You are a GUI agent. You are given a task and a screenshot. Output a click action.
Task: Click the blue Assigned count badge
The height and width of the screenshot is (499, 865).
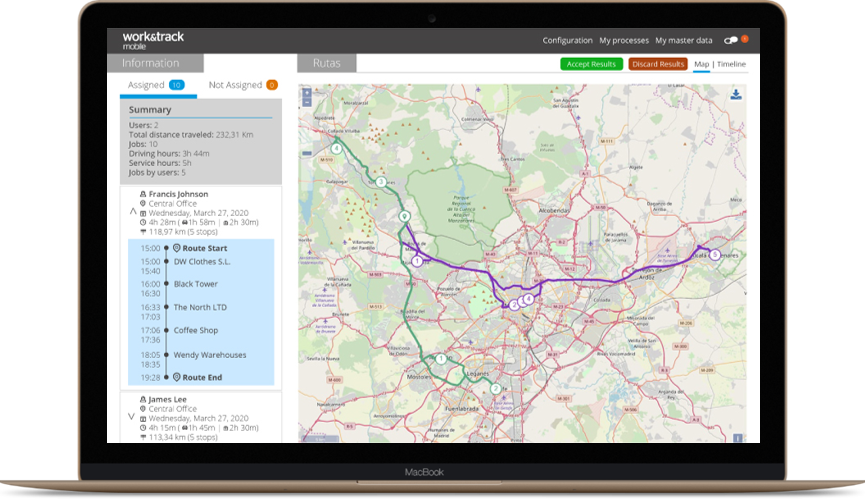177,85
